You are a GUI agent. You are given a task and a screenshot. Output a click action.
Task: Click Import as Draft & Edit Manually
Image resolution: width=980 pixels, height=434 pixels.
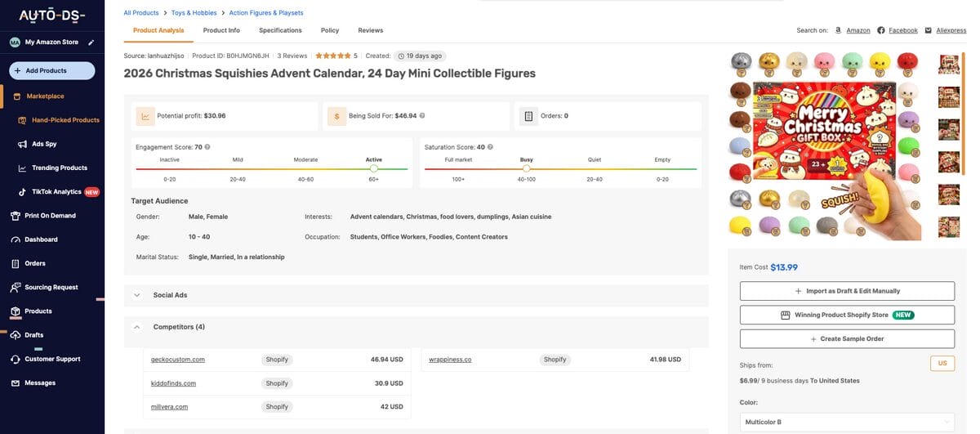point(847,291)
